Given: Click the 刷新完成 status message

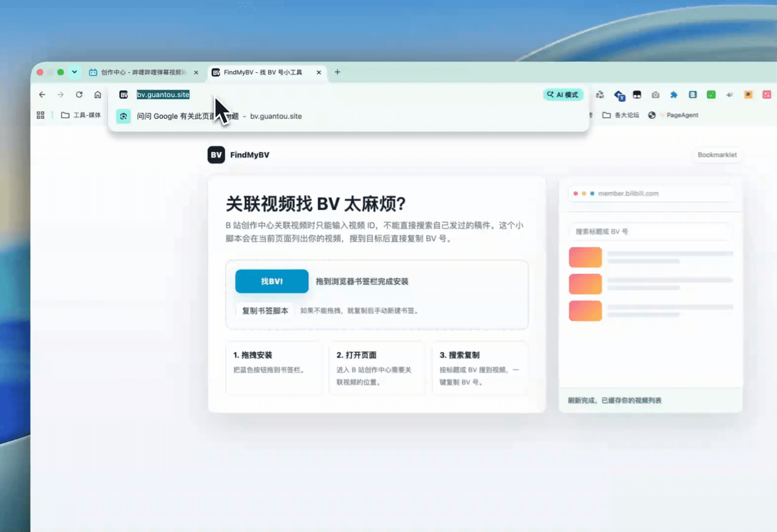Looking at the screenshot, I should (615, 400).
